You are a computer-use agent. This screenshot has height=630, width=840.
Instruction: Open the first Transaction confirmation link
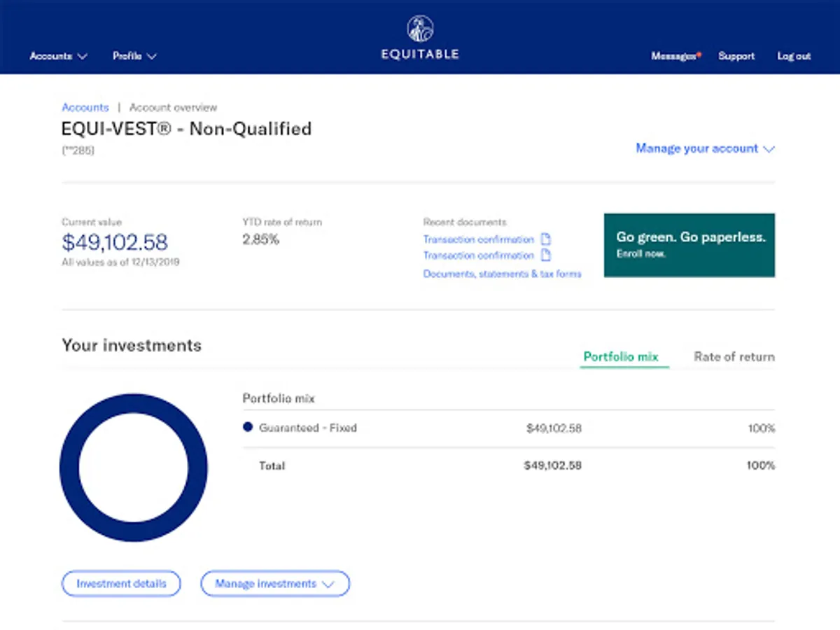click(479, 239)
